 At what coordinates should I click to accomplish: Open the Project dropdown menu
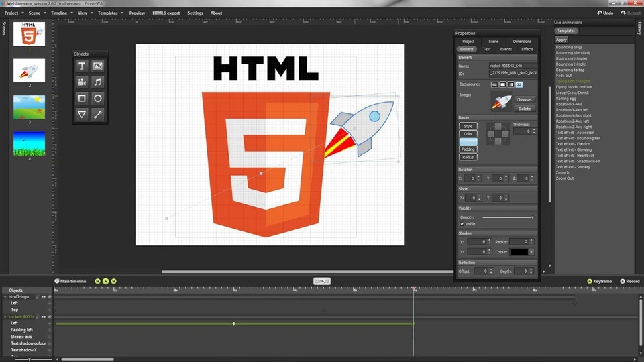(x=13, y=13)
